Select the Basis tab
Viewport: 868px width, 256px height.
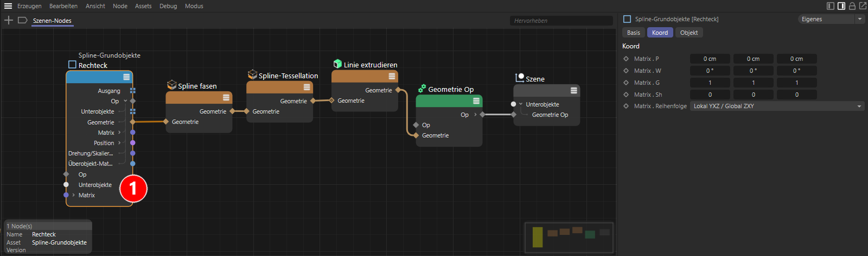click(633, 33)
